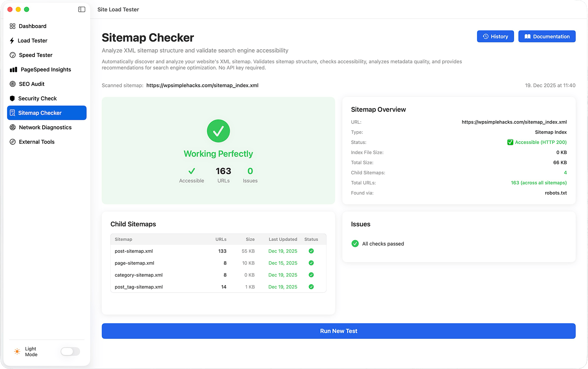The height and width of the screenshot is (369, 588).
Task: Click the Accessible HTTP 200 status checkbox
Action: point(510,142)
